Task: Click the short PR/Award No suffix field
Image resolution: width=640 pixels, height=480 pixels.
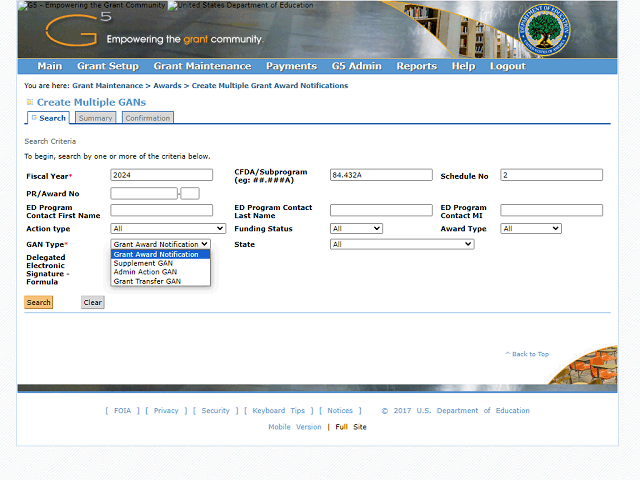Action: (x=190, y=193)
